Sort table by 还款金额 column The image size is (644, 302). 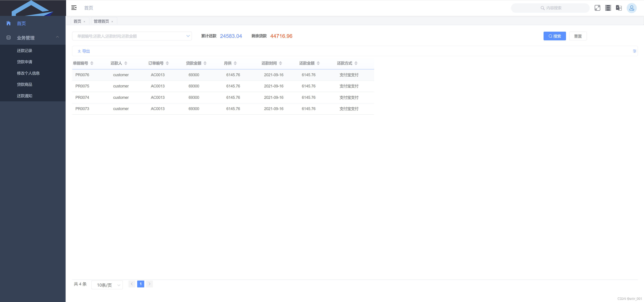coord(318,63)
